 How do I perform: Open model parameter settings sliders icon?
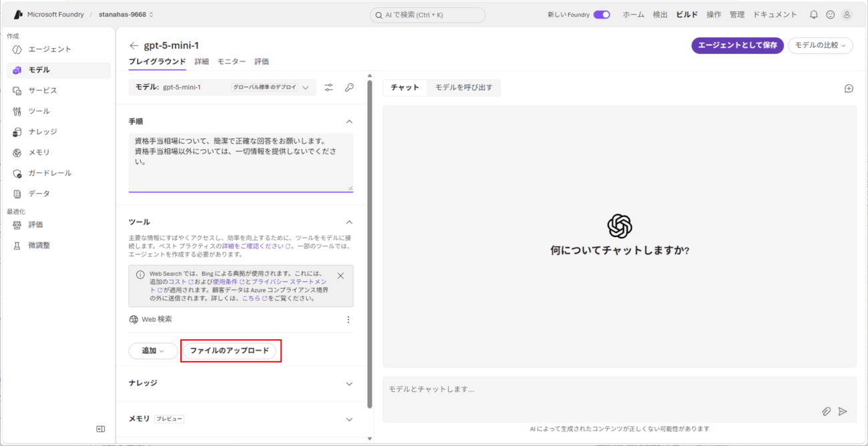[329, 87]
